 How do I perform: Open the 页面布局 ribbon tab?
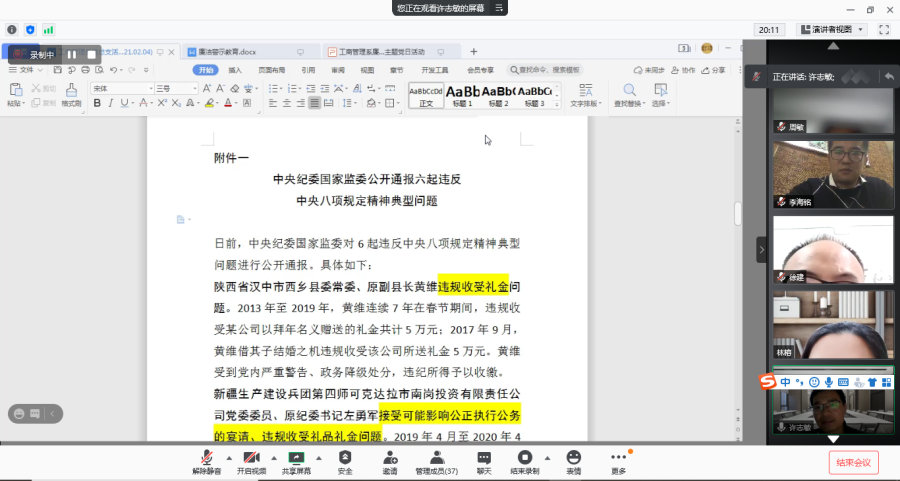272,70
